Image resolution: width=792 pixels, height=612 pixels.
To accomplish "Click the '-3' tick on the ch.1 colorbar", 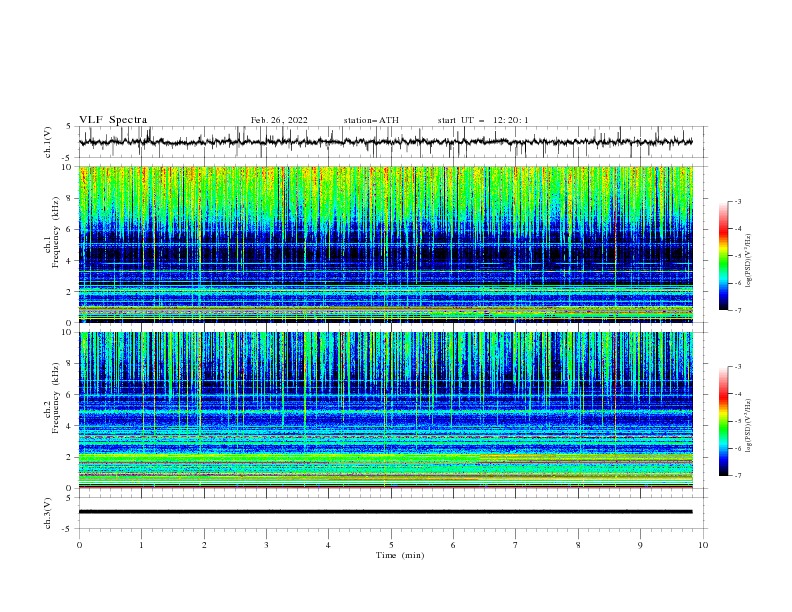I will click(737, 201).
